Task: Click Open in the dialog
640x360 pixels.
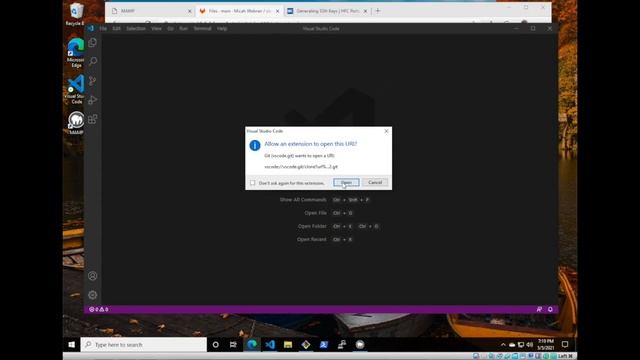Action: 346,182
